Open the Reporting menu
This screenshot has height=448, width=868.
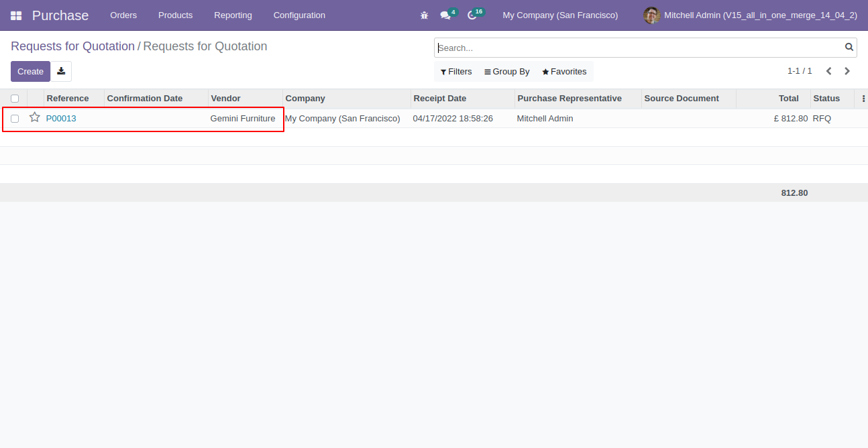coord(233,15)
